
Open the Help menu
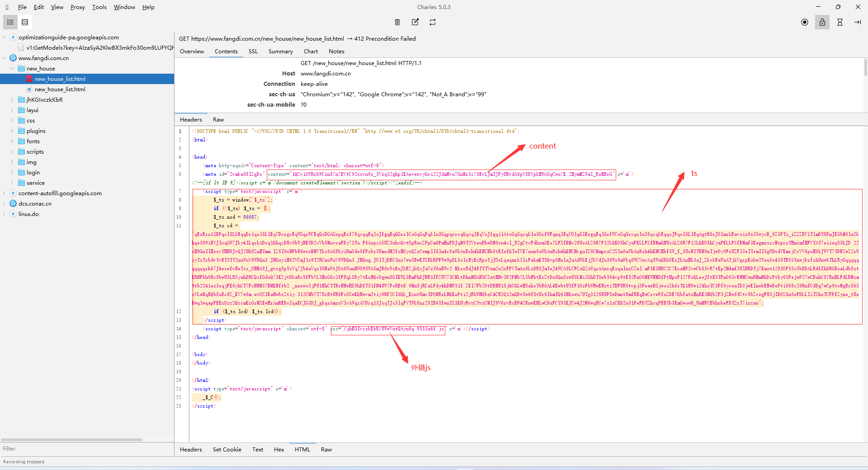[148, 7]
